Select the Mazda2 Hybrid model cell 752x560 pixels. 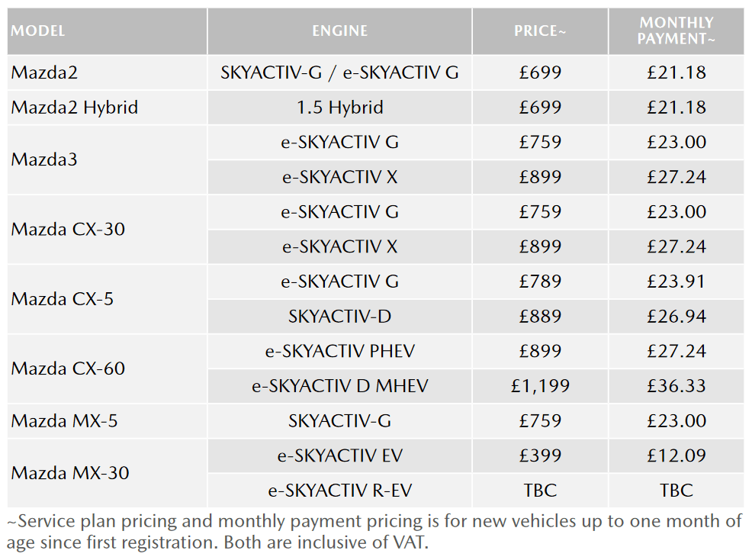[x=107, y=108]
